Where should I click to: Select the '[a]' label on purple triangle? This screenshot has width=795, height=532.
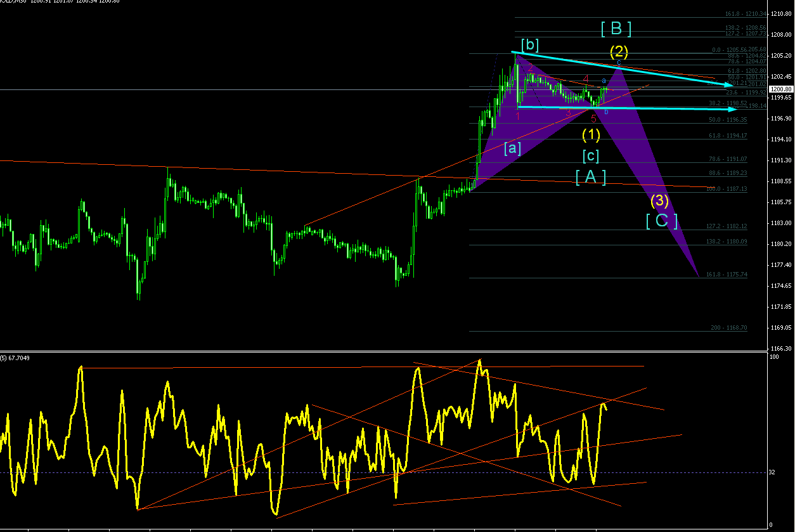coord(513,148)
